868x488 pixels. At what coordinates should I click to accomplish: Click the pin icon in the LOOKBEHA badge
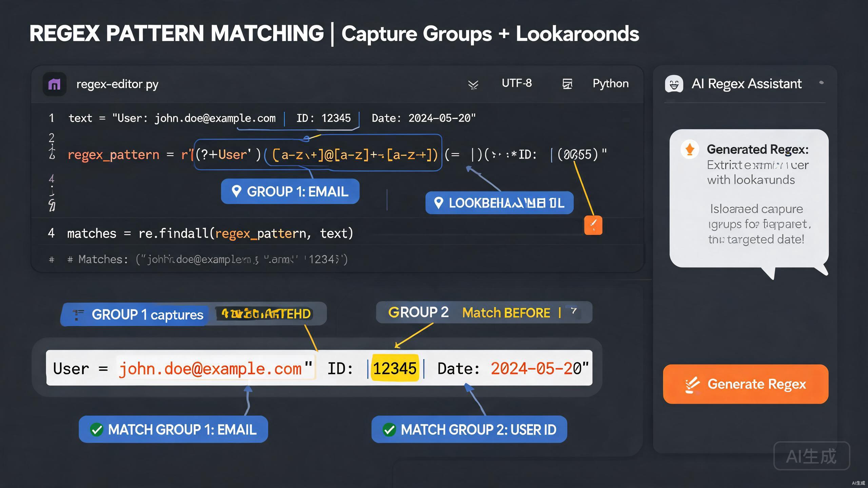(438, 203)
